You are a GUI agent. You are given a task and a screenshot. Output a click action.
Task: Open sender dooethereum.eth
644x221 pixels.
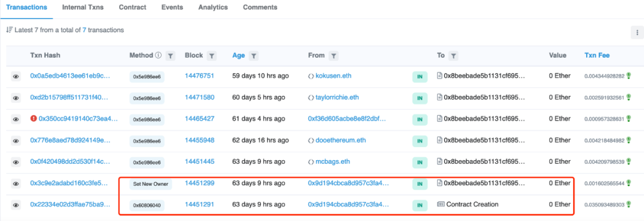[x=340, y=140]
